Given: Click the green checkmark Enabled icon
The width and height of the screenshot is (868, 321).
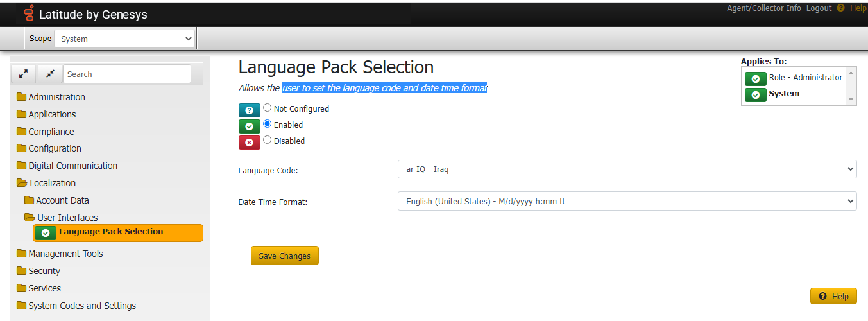Looking at the screenshot, I should 249,126.
